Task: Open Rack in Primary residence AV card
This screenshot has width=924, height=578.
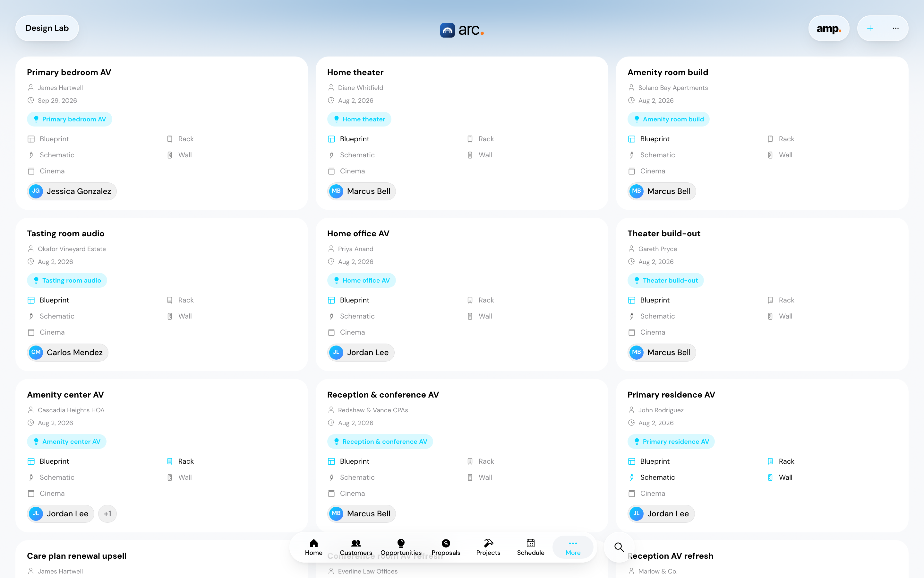Action: pyautogui.click(x=781, y=461)
